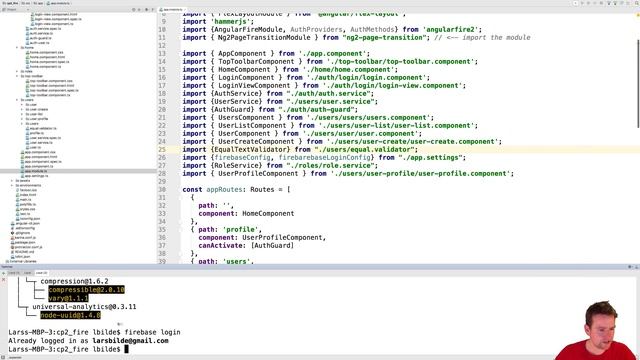Click the src breadcrumb in the navigation bar

point(26,3)
